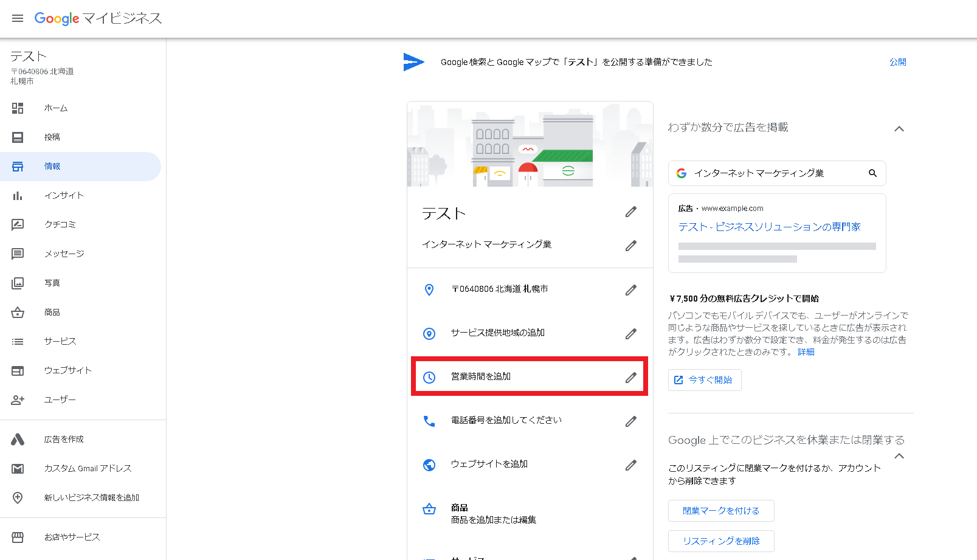
Task: Click the 公開 publish link
Action: click(898, 62)
